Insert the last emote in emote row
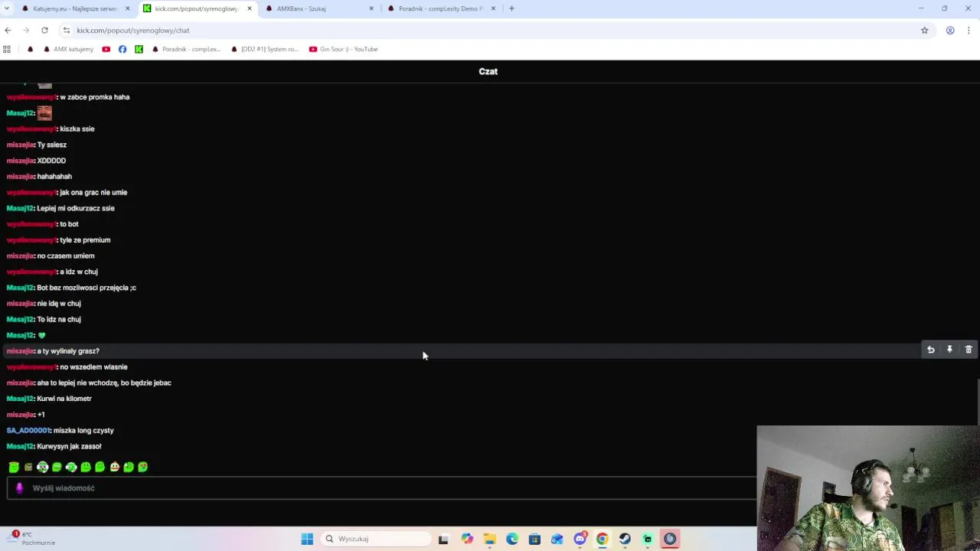 tap(142, 467)
